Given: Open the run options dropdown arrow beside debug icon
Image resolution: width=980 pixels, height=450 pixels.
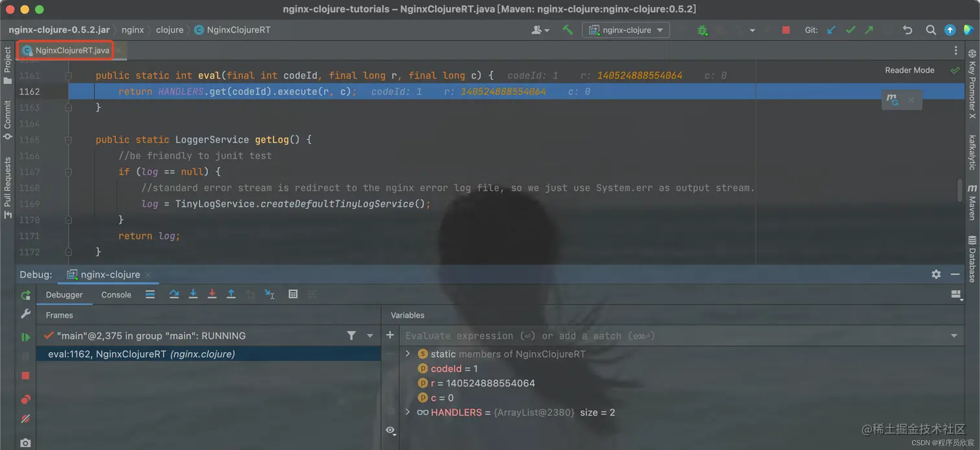Looking at the screenshot, I should 752,30.
